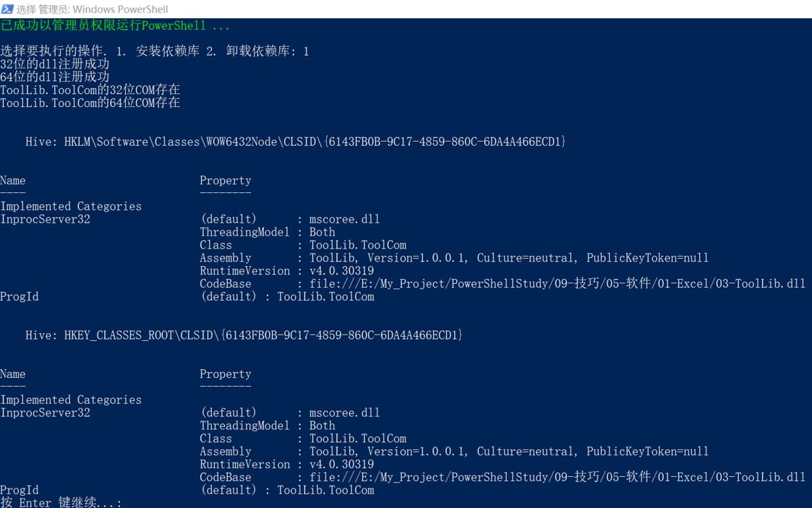Click the PowerShell icon in title bar
The image size is (812, 508).
[x=7, y=9]
